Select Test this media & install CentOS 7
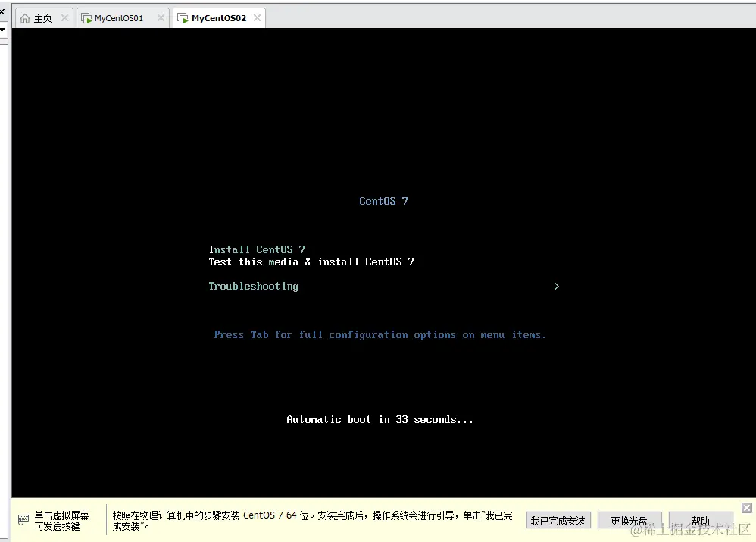This screenshot has width=756, height=542. pyautogui.click(x=311, y=262)
